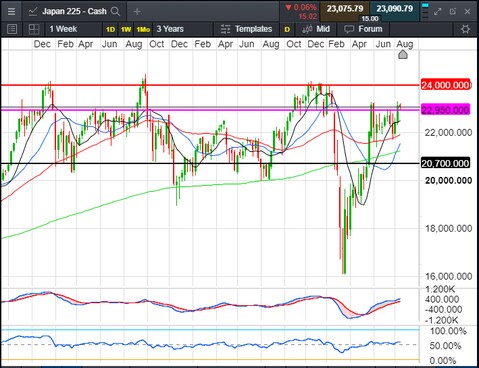Click the sell price 23,075.79 button
Image resolution: width=479 pixels, height=368 pixels.
[345, 9]
